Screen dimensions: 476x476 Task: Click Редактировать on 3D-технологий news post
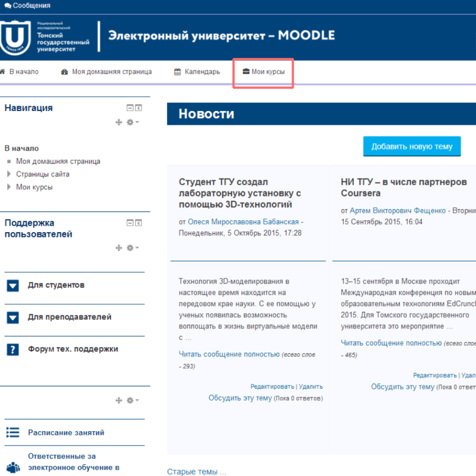pos(272,386)
